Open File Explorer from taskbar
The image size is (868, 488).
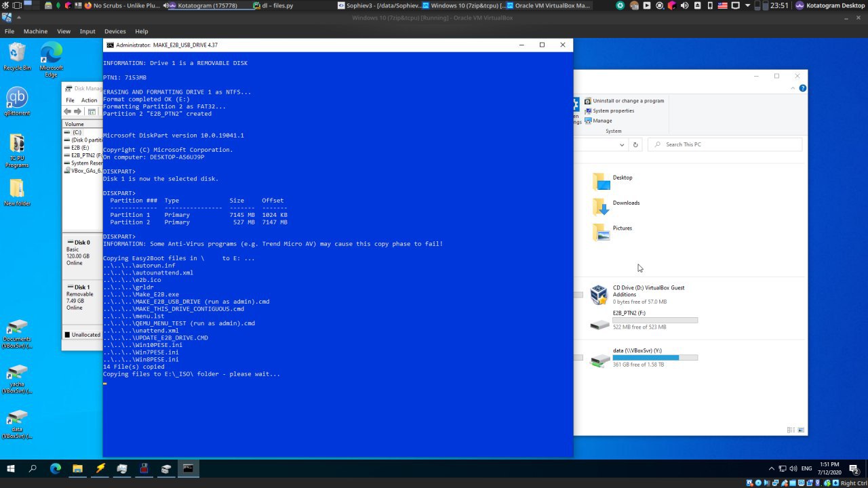pos(77,468)
